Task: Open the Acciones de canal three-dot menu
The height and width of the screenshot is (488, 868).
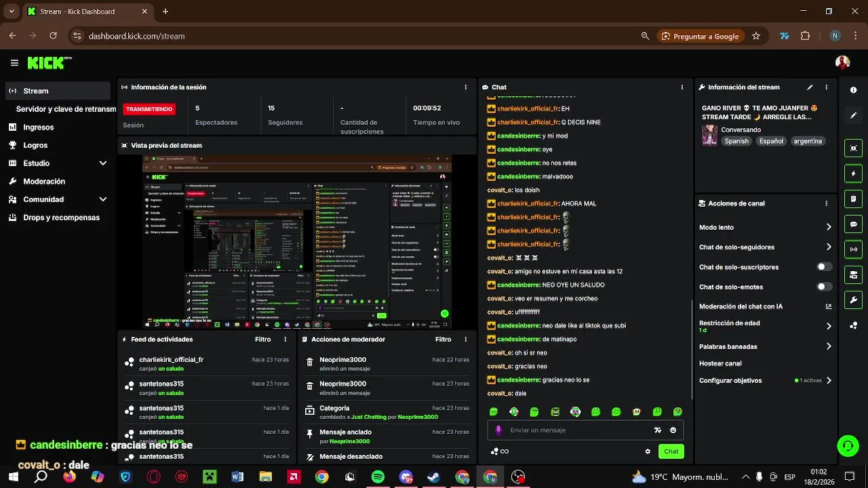Action: tap(826, 203)
